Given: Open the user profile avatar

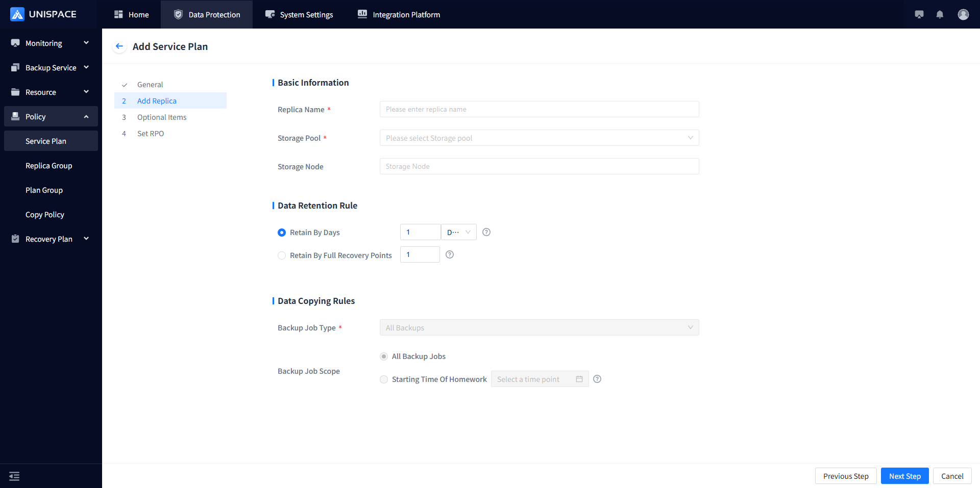Looking at the screenshot, I should pos(963,14).
